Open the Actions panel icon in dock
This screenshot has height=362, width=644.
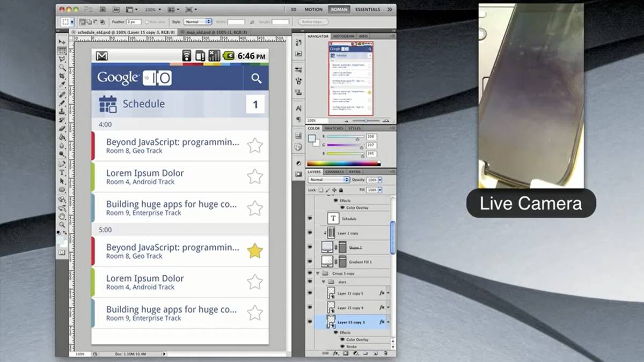[298, 54]
